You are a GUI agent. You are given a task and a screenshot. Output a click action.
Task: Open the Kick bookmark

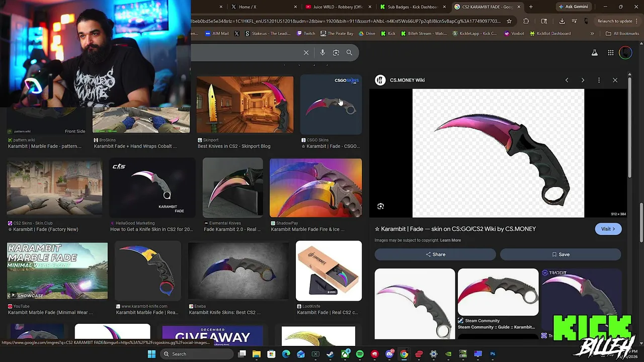coord(388,34)
